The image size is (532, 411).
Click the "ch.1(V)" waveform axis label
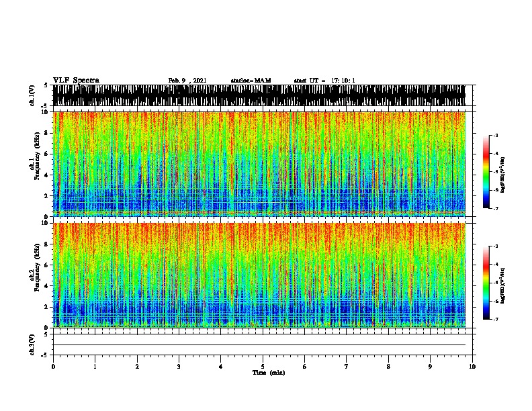(32, 95)
